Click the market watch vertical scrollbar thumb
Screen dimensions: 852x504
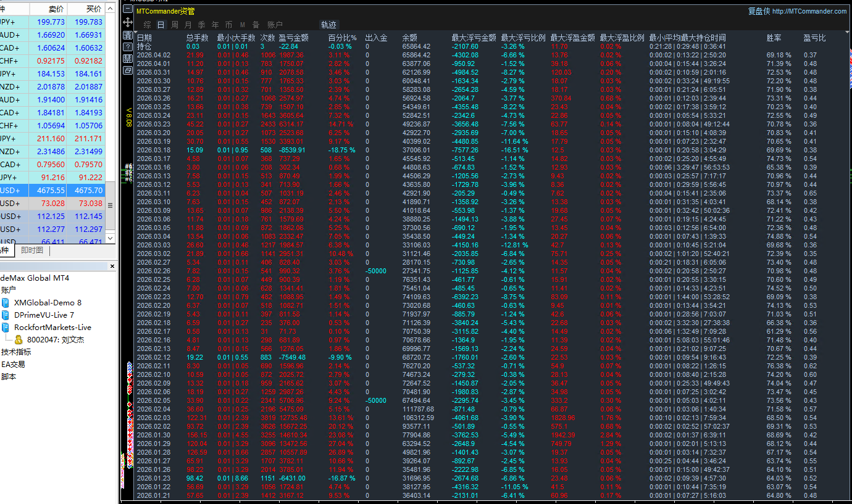click(111, 205)
